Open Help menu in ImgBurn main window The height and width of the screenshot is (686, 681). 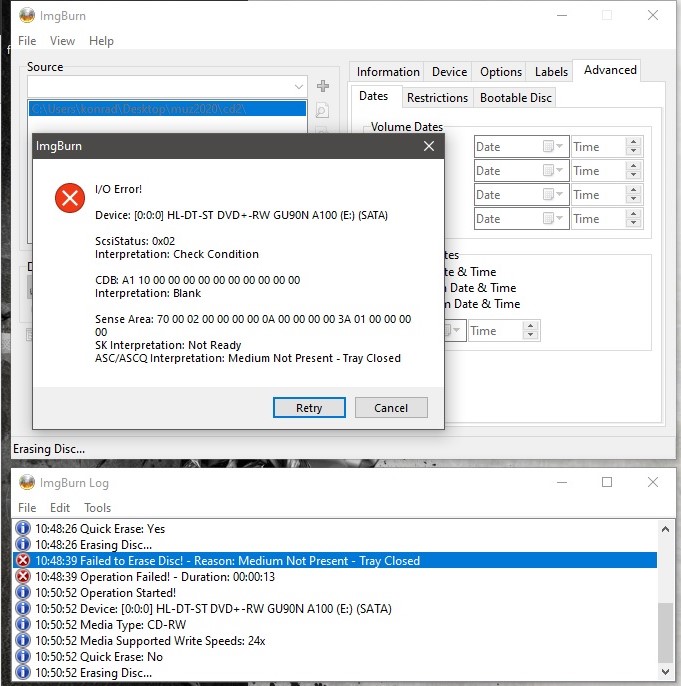click(101, 41)
